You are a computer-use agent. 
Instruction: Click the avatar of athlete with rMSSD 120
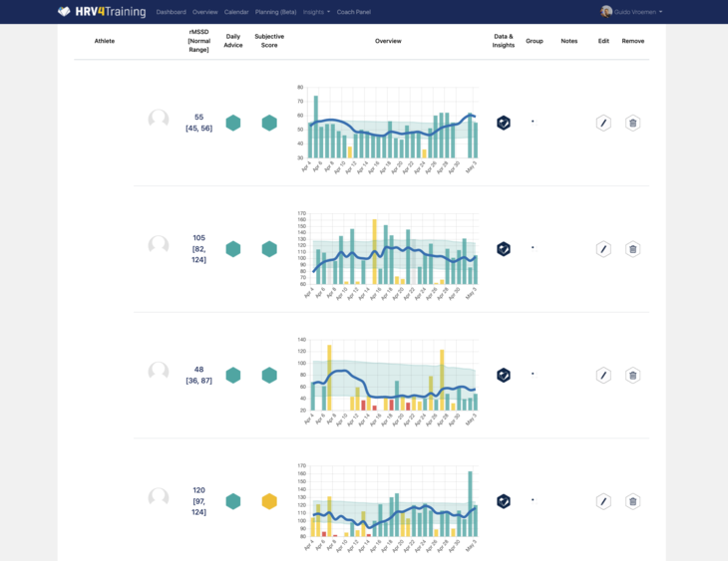[x=159, y=498]
